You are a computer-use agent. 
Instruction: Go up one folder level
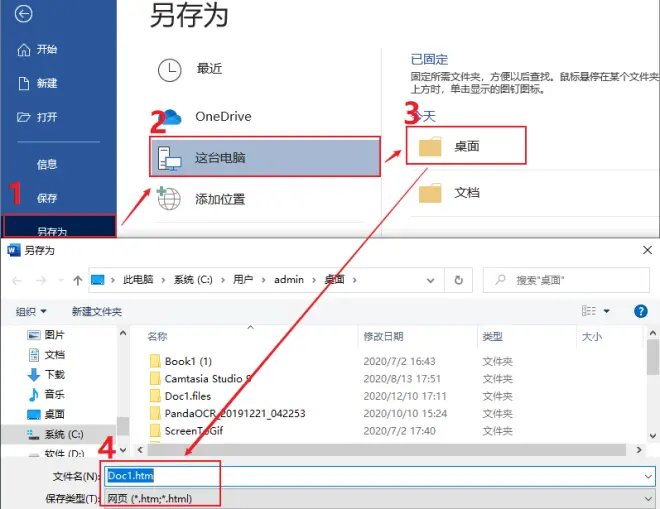click(x=77, y=280)
